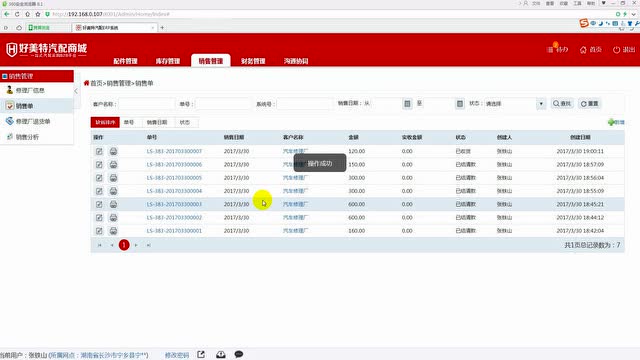Click 销售管理 in breadcrumb
This screenshot has width=640, height=360.
point(119,83)
